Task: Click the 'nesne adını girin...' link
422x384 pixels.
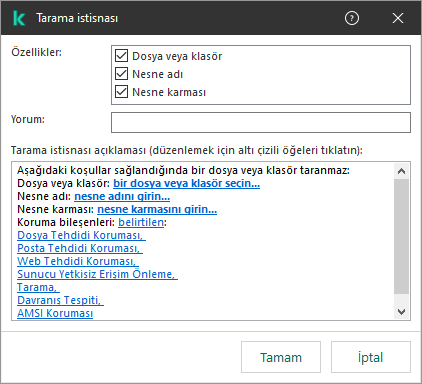Action: pos(122,196)
